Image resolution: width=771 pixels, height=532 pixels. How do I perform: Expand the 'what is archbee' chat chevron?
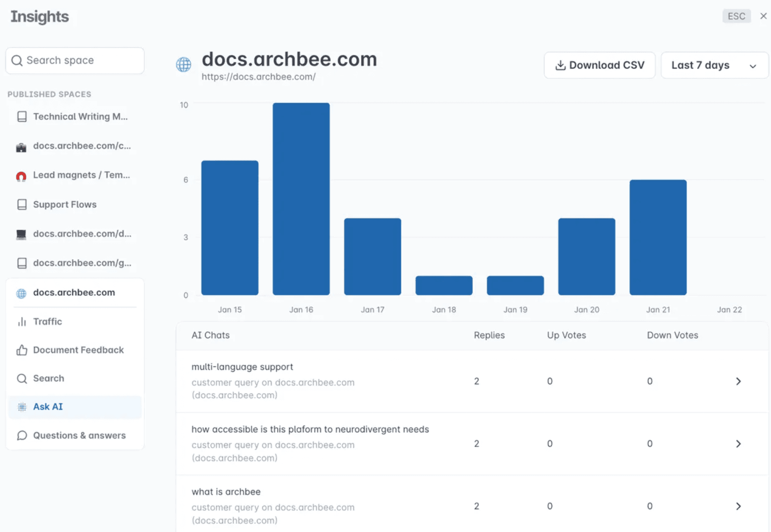738,506
